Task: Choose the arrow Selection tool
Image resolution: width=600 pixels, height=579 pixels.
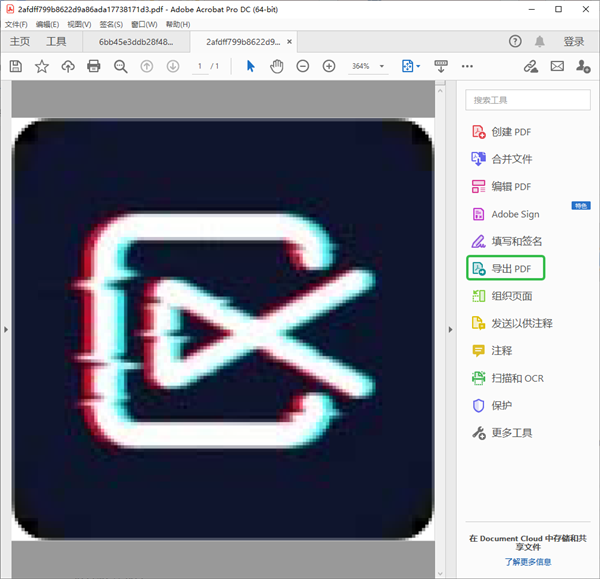Action: 251,66
